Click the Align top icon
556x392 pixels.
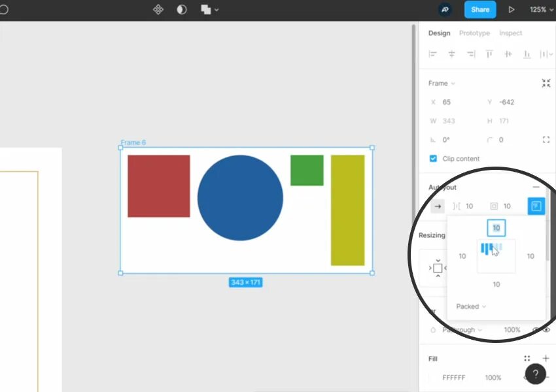(489, 54)
